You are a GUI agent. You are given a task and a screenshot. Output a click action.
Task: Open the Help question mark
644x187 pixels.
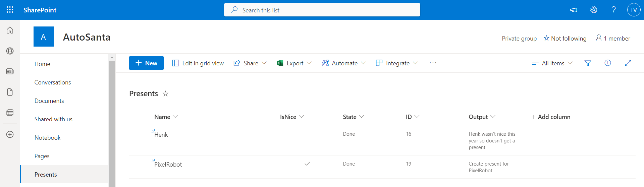coord(613,10)
